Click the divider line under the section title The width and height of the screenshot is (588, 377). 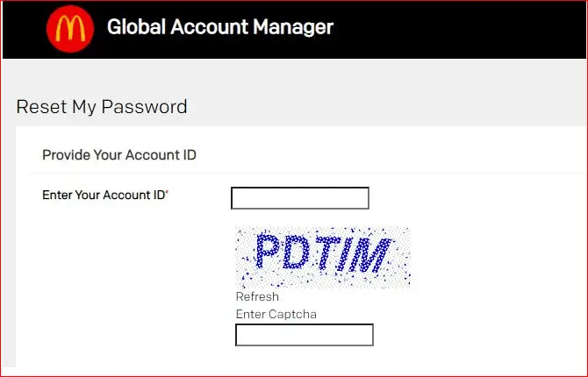pos(307,173)
